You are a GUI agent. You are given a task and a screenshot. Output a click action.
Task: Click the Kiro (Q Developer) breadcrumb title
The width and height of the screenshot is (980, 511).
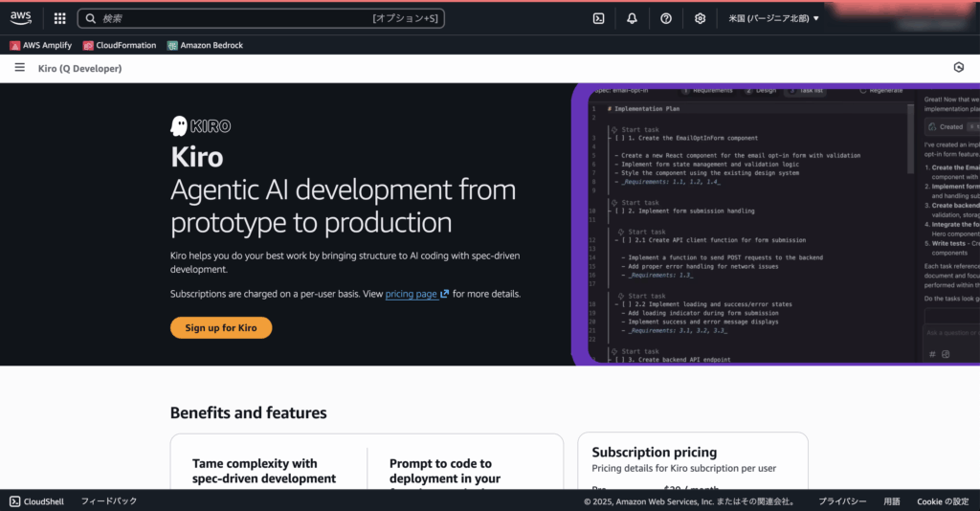[x=79, y=69]
